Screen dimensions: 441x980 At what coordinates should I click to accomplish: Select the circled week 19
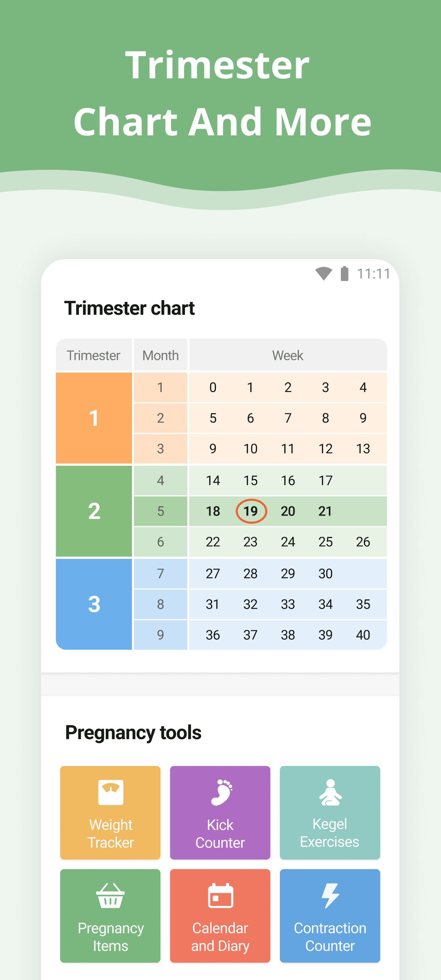251,511
